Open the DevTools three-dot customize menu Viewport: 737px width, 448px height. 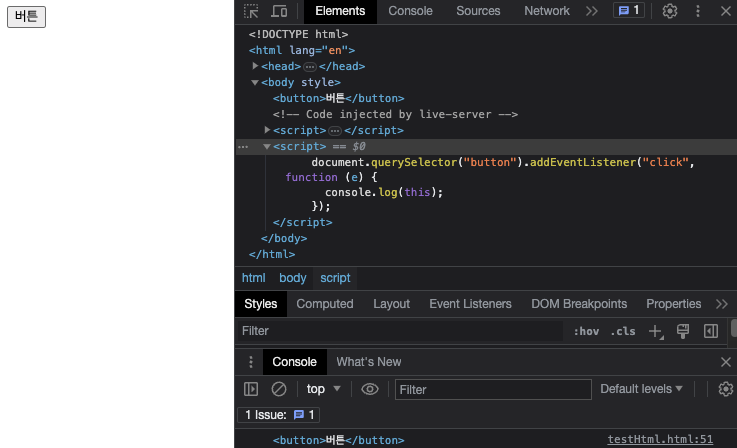698,11
